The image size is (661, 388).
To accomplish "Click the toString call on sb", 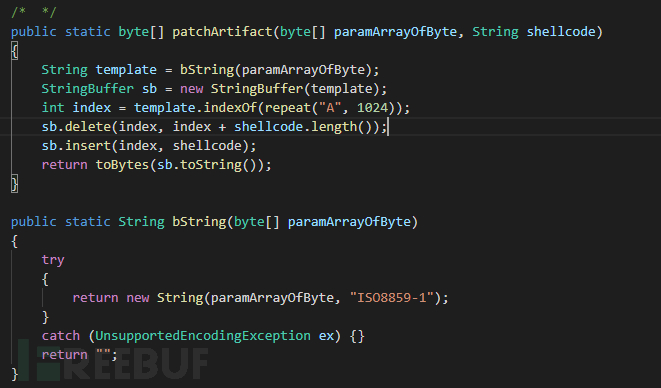I will click(x=211, y=164).
